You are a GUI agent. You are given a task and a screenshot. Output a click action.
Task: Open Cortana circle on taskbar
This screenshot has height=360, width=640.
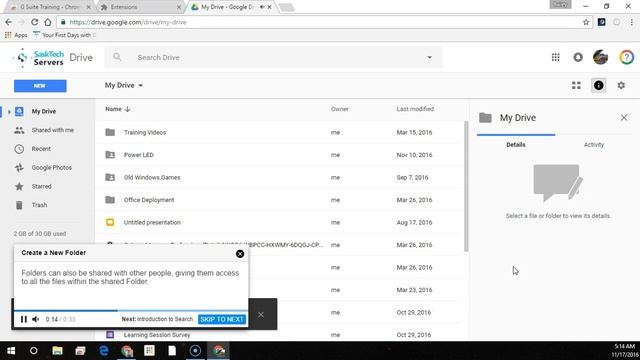pos(33,351)
